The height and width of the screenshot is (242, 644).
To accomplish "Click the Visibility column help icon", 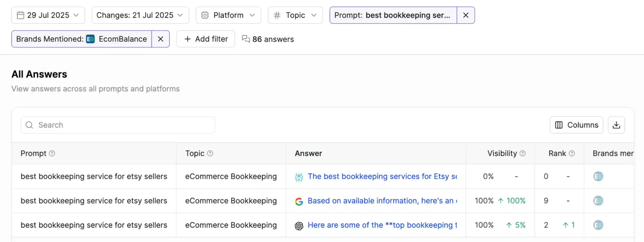I will (x=523, y=153).
